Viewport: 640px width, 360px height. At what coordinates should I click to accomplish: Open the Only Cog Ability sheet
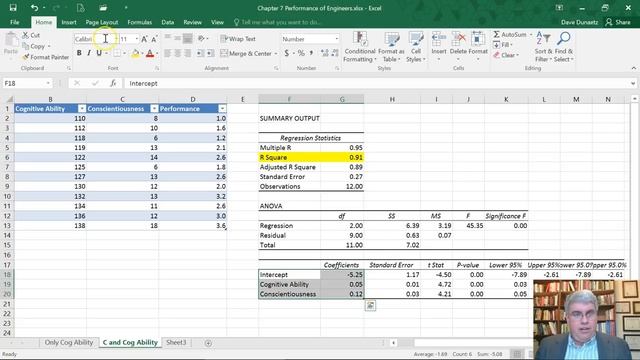tap(69, 342)
